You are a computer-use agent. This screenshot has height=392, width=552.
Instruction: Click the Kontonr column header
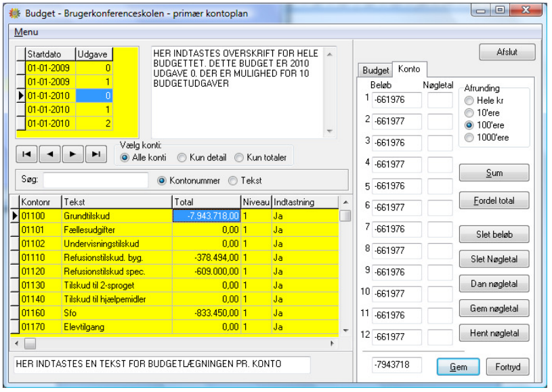[x=41, y=202]
